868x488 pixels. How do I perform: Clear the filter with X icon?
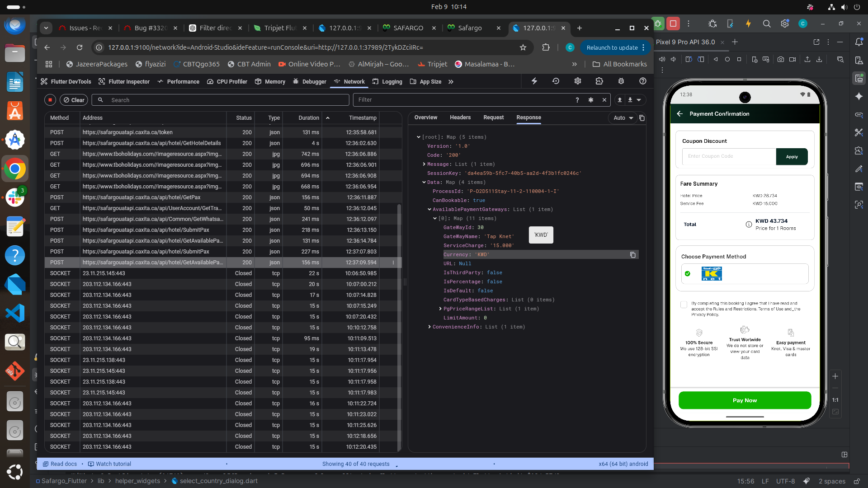pos(604,100)
